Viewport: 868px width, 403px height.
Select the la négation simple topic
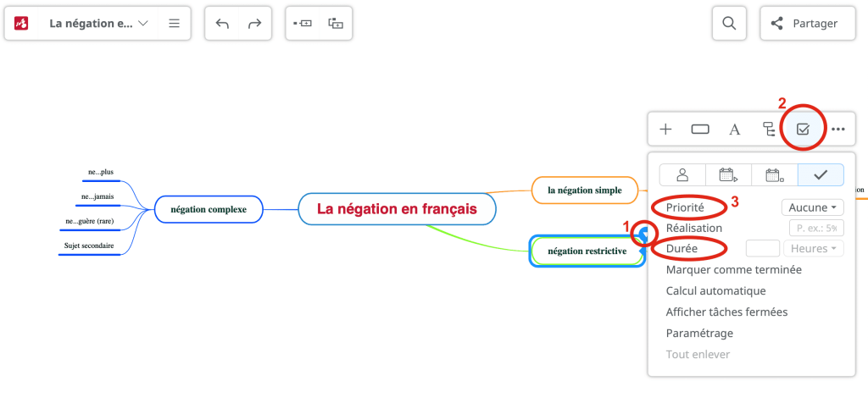[585, 190]
